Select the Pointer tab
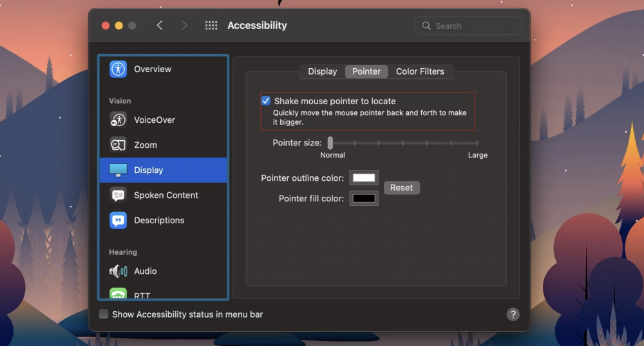The height and width of the screenshot is (346, 644). pyautogui.click(x=366, y=71)
